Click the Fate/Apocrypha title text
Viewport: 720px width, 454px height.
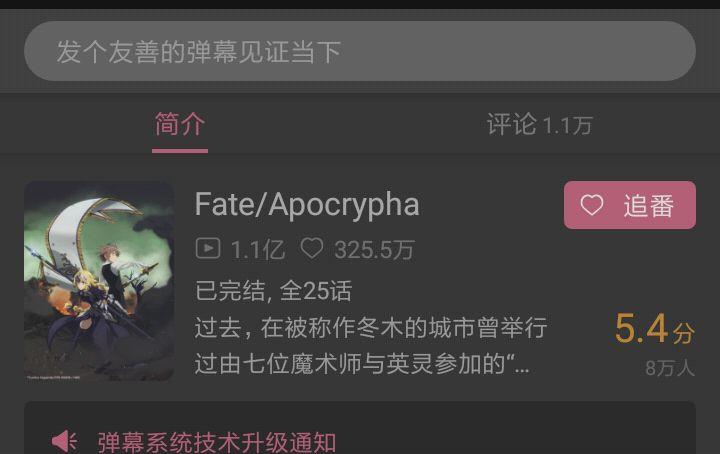(307, 204)
